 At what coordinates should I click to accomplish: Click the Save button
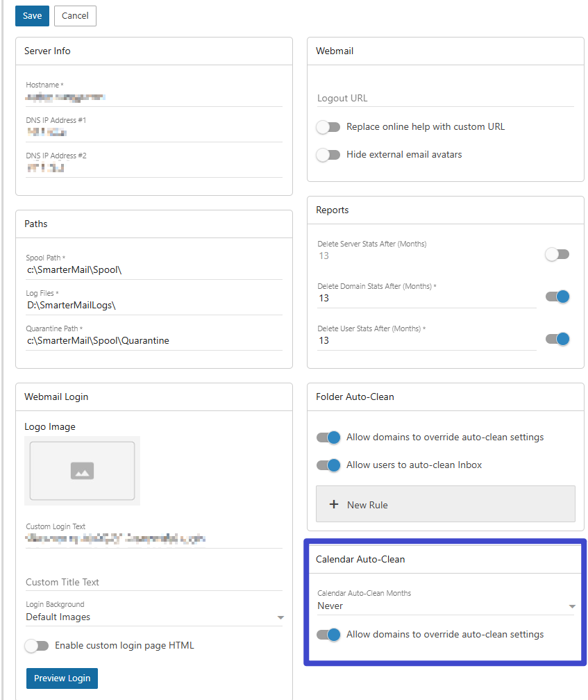coord(32,16)
